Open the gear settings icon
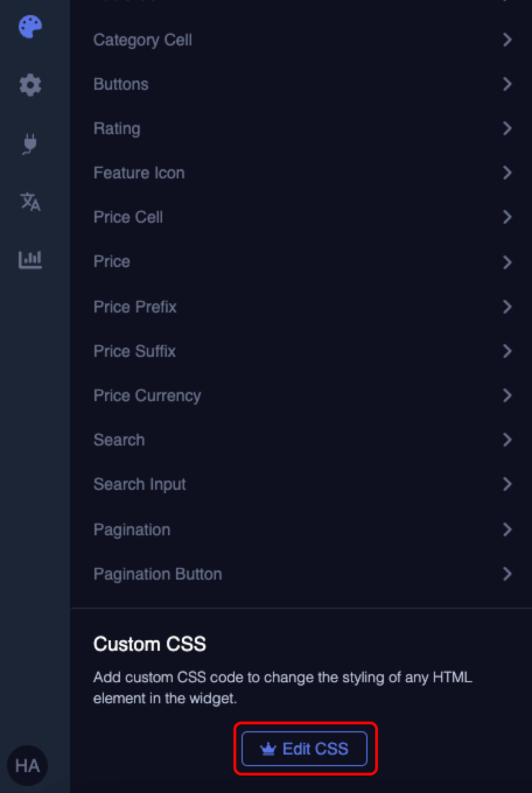532x793 pixels. coord(30,85)
